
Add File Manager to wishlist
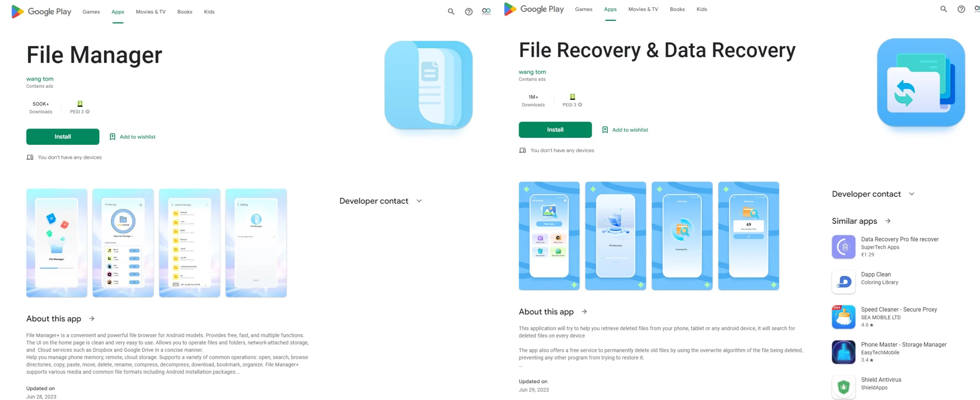[132, 137]
